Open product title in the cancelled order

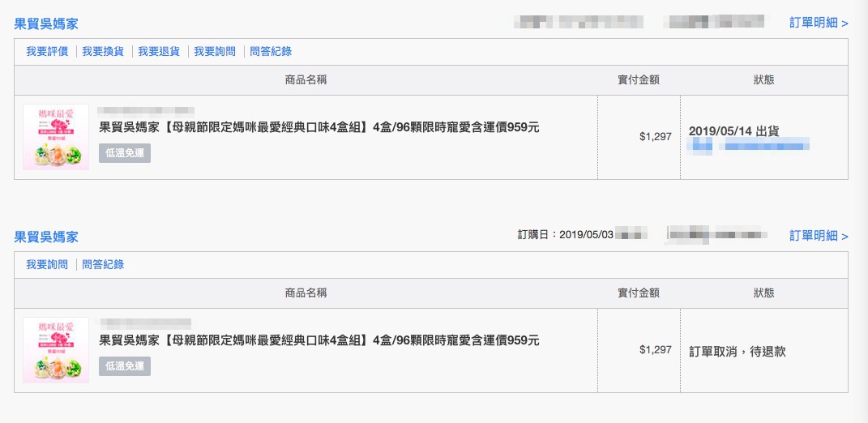(319, 340)
